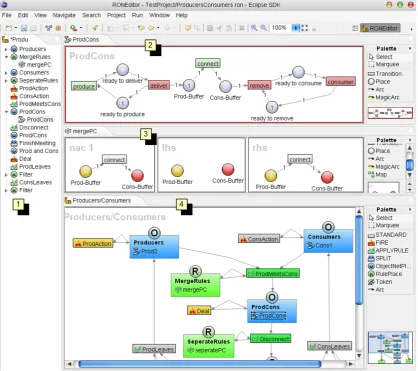This screenshot has height=371, width=418.
Task: Collapse the ProdCons editor Palette arrow
Action: pyautogui.click(x=410, y=49)
